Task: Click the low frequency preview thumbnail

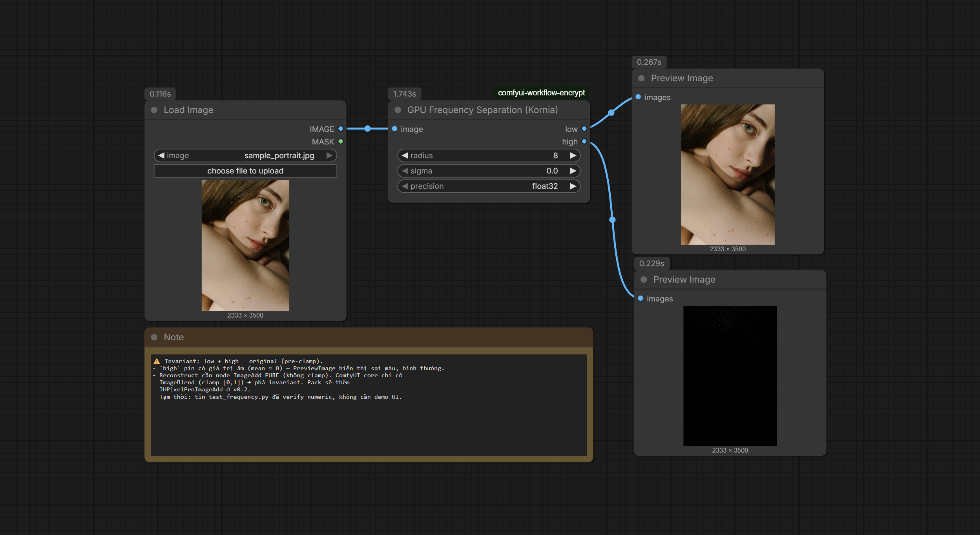Action: coord(728,174)
